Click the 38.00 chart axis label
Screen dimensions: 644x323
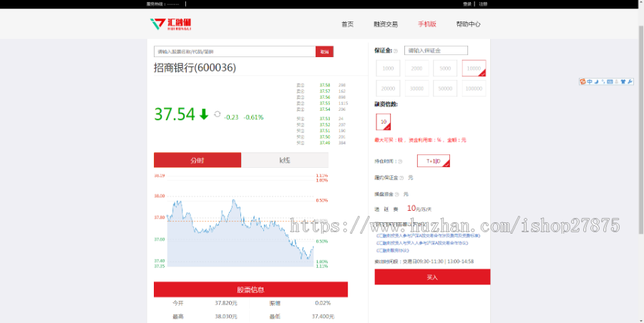coord(160,197)
